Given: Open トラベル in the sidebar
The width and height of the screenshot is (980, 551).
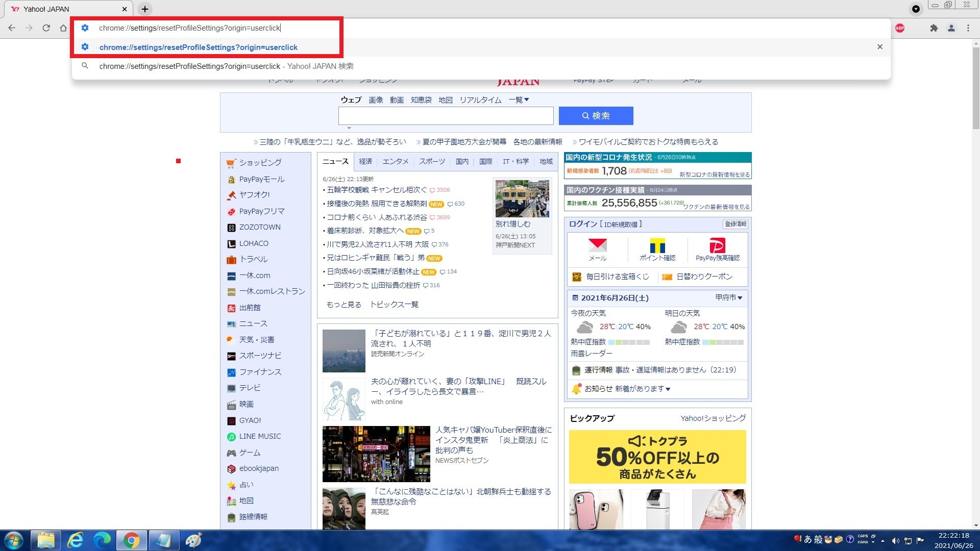Looking at the screenshot, I should click(248, 259).
